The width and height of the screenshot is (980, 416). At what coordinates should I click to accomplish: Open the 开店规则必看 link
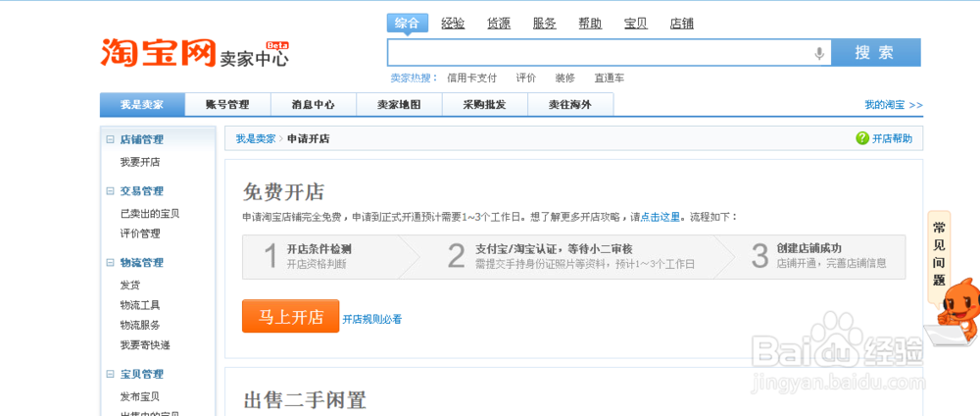point(371,319)
